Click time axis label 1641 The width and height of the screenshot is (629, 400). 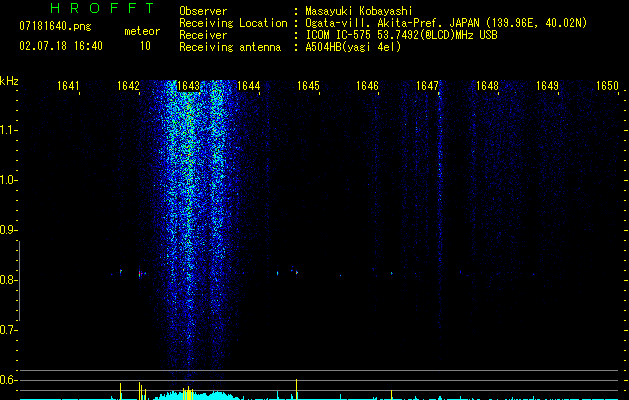tap(68, 85)
